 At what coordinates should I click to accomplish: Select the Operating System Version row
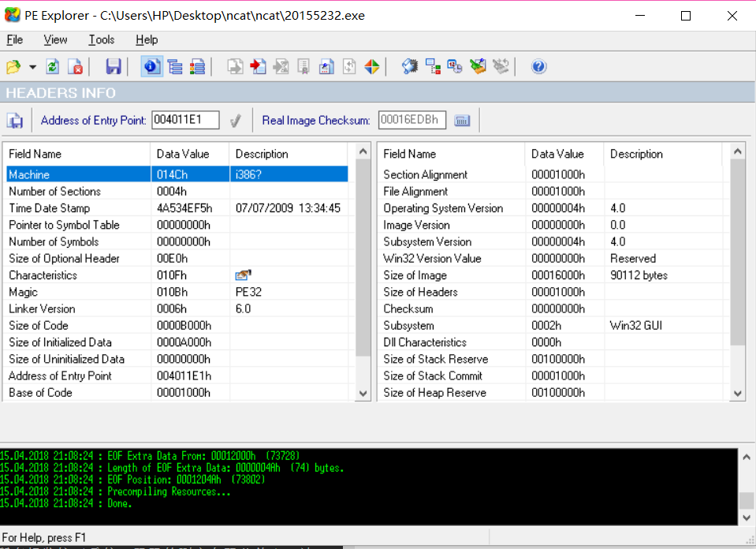[x=551, y=208]
